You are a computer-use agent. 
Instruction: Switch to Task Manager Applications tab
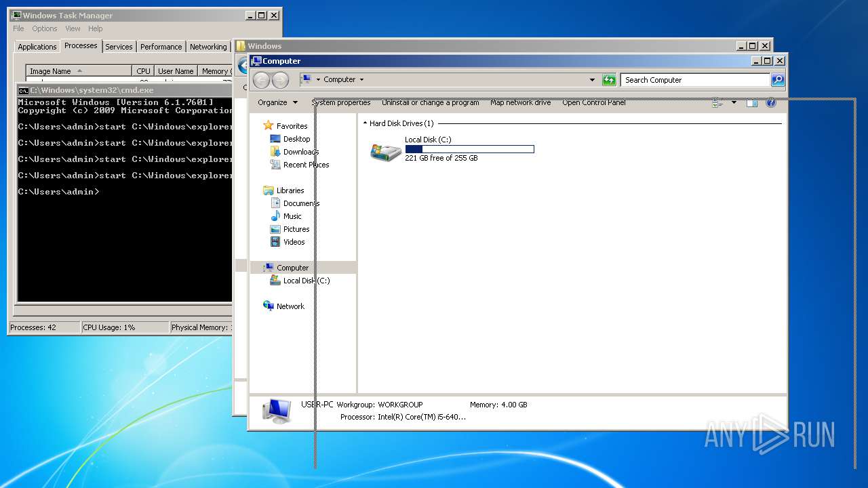37,47
